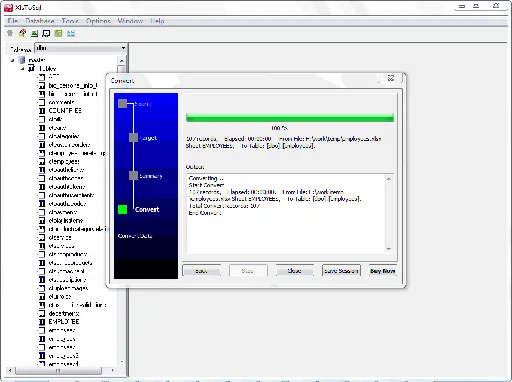Open the File menu
The width and height of the screenshot is (512, 382).
click(x=13, y=21)
